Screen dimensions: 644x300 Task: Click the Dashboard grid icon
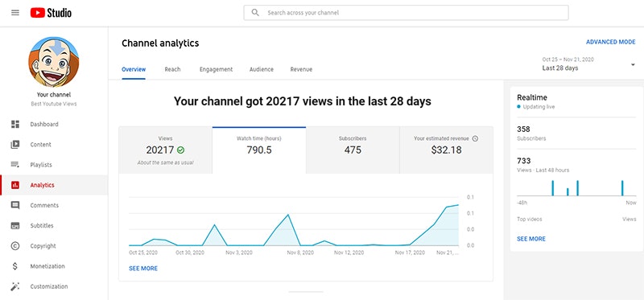point(15,124)
